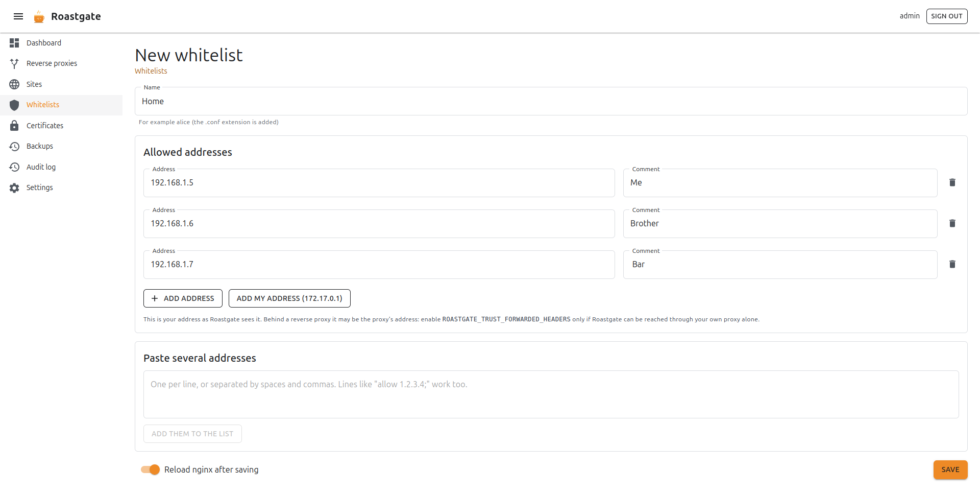Click the Add Address button

[x=183, y=298]
